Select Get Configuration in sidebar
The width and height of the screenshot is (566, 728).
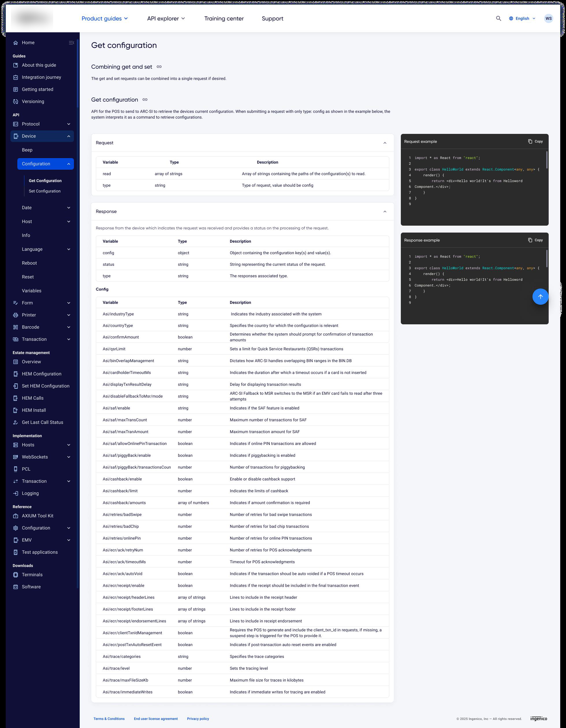pyautogui.click(x=45, y=181)
